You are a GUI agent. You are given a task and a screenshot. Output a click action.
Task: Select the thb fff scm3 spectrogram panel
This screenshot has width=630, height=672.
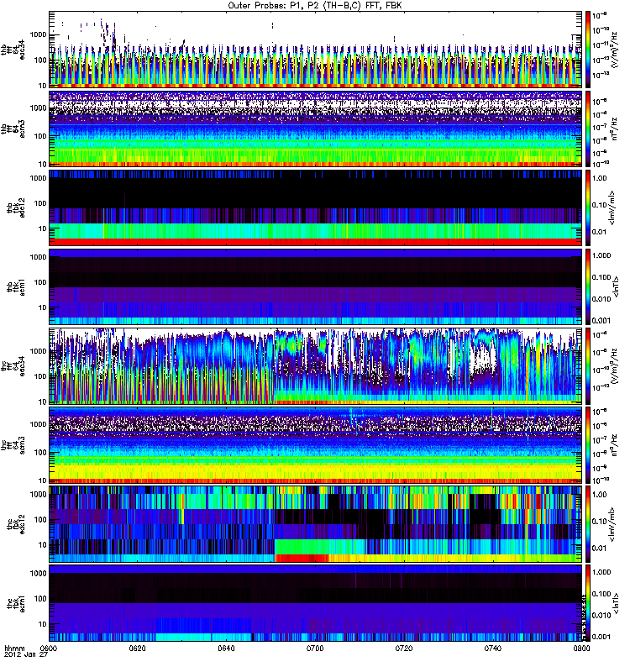point(316,129)
